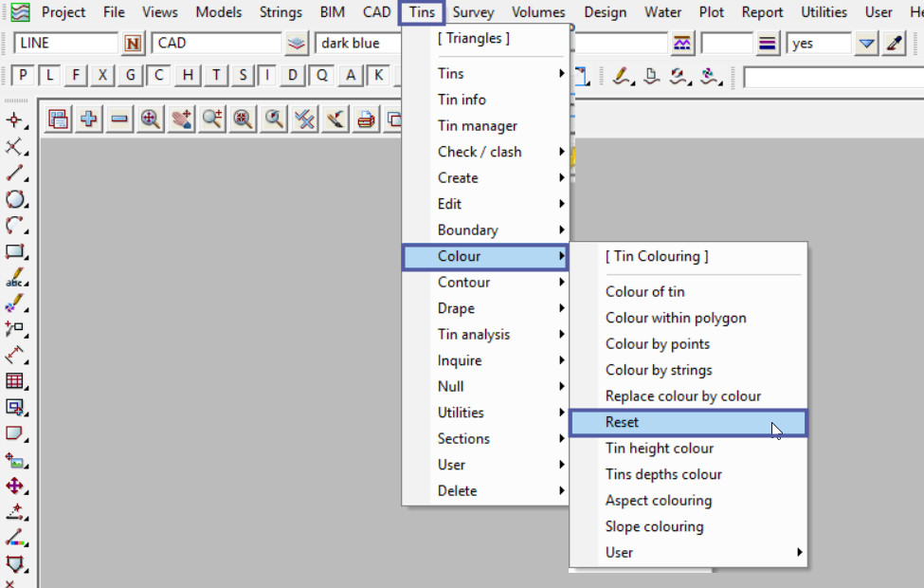Toggle the K snap button
The width and height of the screenshot is (924, 588).
(379, 76)
